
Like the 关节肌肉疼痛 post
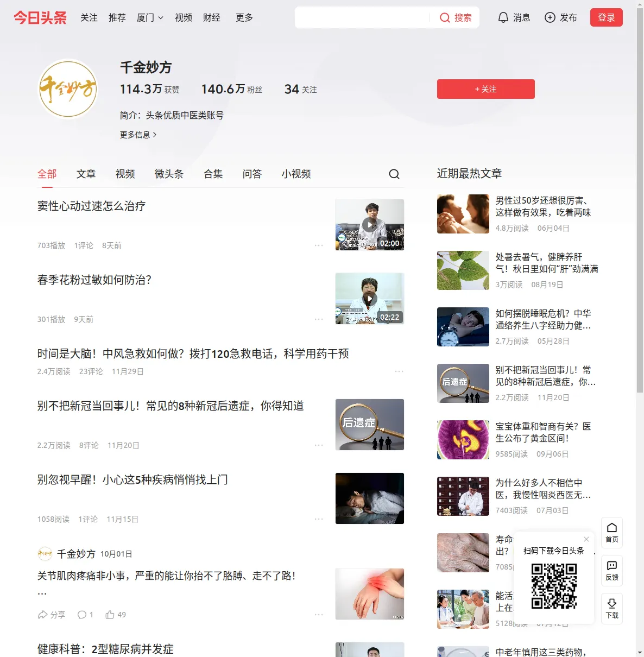tap(116, 615)
